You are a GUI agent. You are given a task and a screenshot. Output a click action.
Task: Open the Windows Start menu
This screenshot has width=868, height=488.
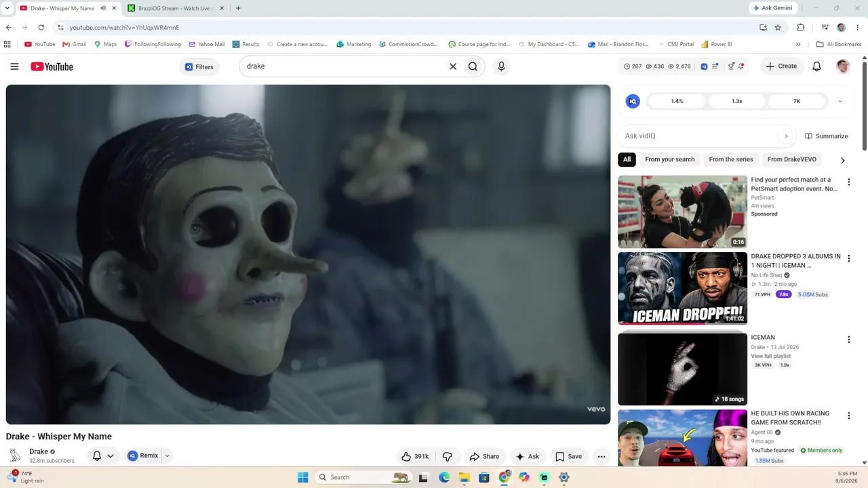[302, 477]
